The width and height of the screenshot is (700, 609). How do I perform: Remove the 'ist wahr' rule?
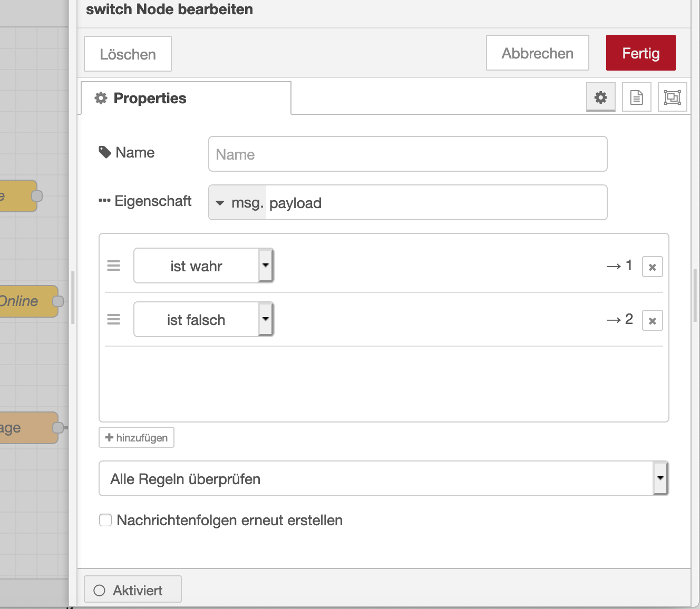(x=652, y=267)
